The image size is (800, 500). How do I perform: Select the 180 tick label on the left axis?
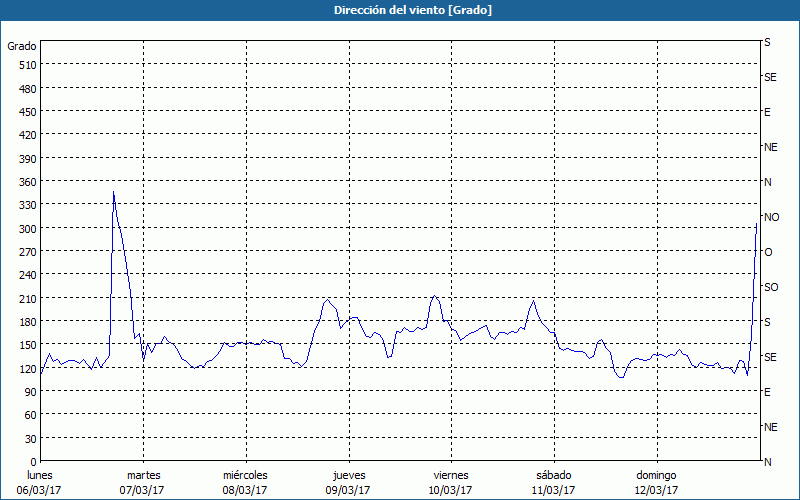(26, 322)
